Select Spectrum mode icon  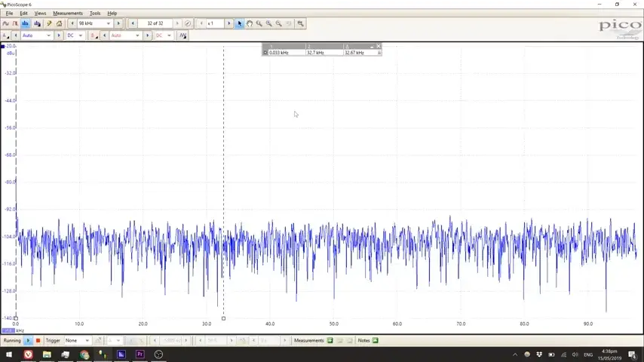tap(25, 23)
